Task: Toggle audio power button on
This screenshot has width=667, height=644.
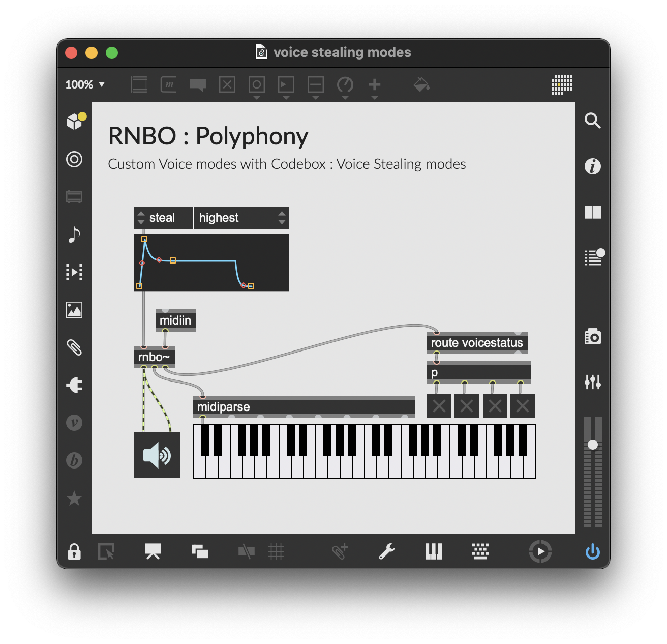Action: pyautogui.click(x=593, y=551)
